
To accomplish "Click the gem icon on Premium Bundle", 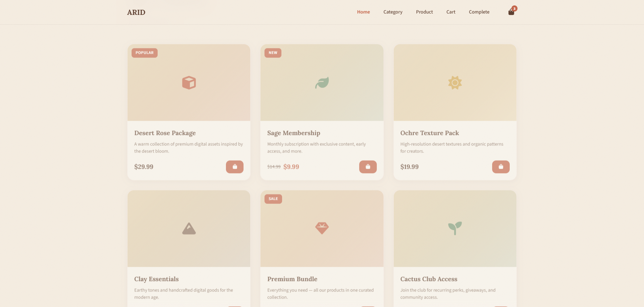I will click(x=322, y=228).
